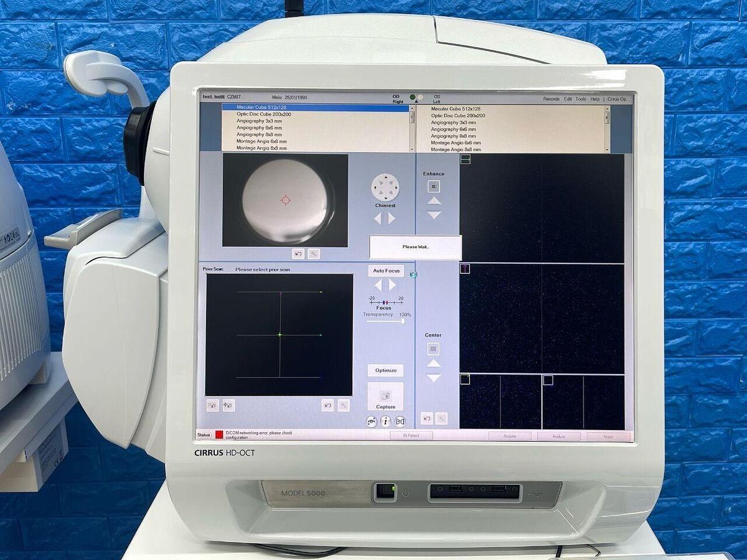Select Angiography 6x6 mm in OD list
Image resolution: width=747 pixels, height=560 pixels.
[x=316, y=128]
